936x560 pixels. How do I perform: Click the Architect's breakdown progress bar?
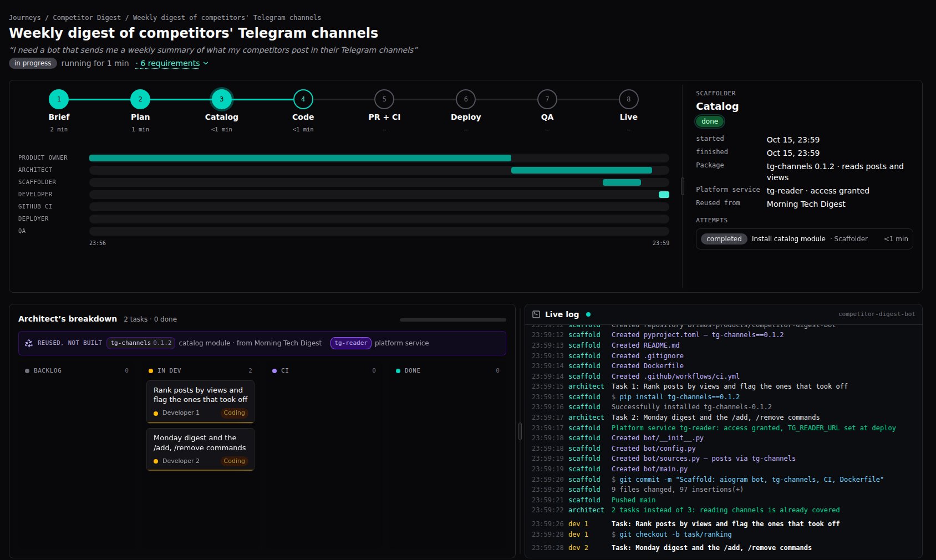coord(452,320)
